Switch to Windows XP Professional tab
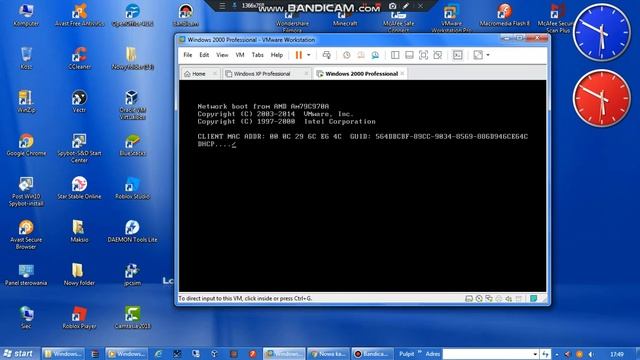Viewport: 640px width, 360px height. point(262,74)
